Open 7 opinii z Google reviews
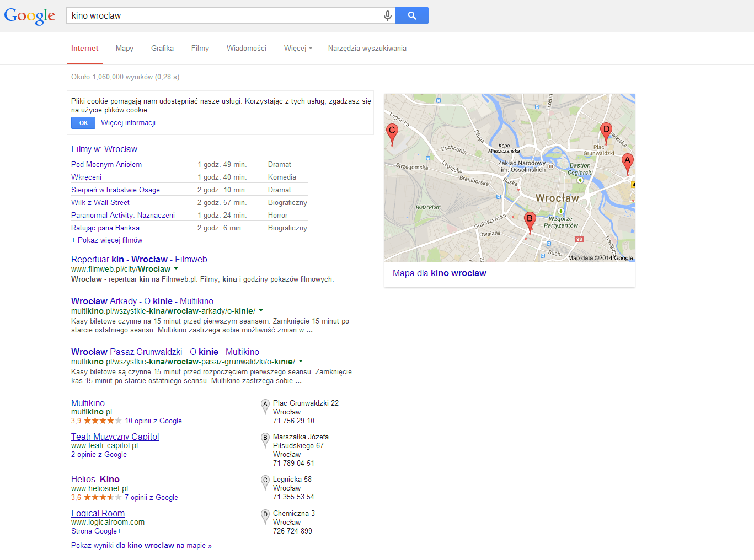This screenshot has width=754, height=560. coord(151,498)
